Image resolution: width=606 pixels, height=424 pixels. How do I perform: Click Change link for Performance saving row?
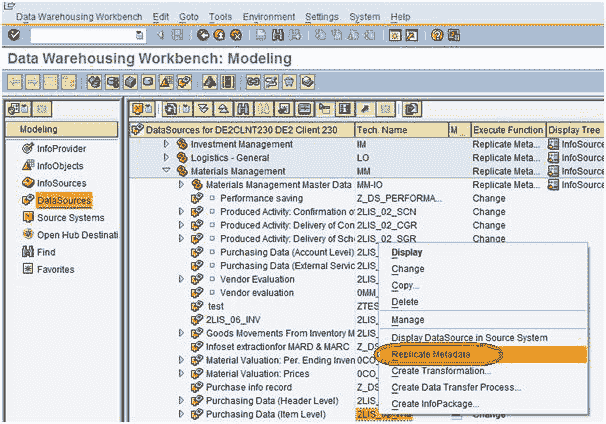click(489, 198)
